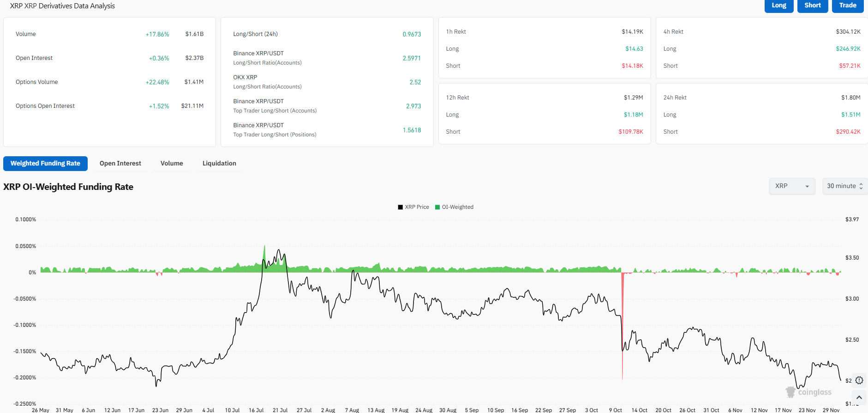Click the Long/Short (24h) ratio 0.9673
This screenshot has width=868, height=413.
[412, 34]
